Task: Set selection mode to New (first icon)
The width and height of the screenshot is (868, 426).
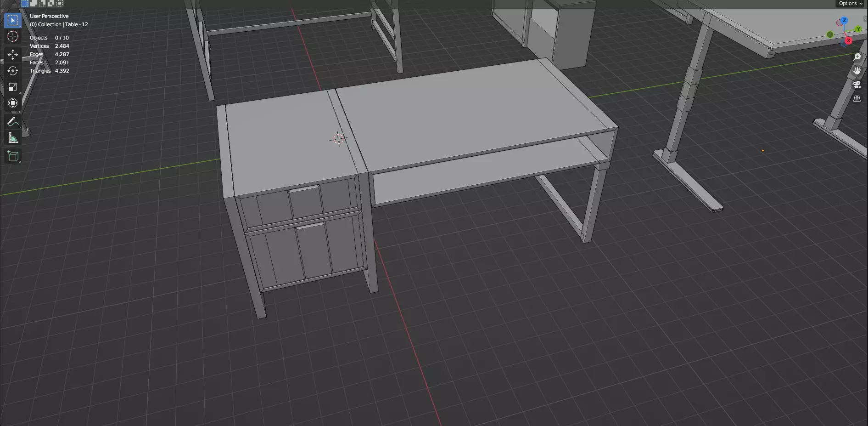Action: 25,3
